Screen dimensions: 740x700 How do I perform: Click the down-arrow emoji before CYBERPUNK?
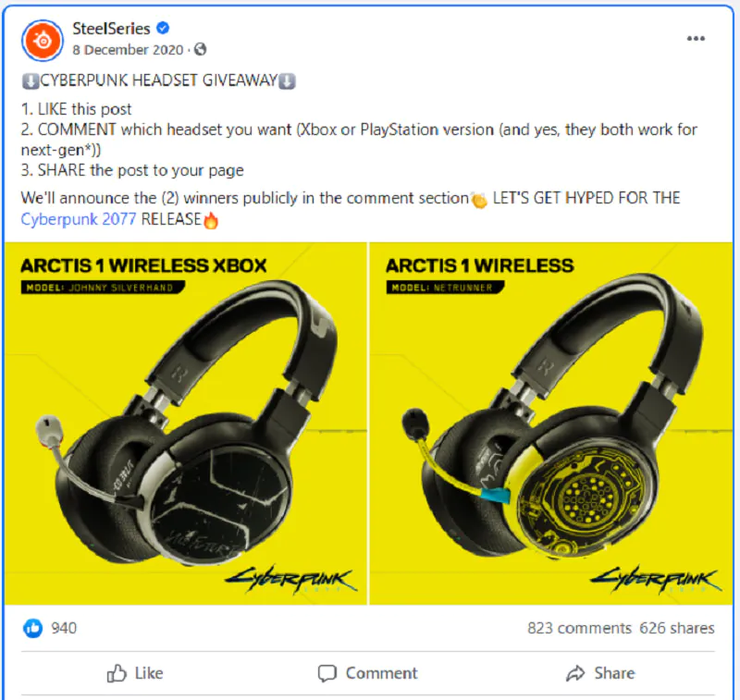(x=31, y=81)
